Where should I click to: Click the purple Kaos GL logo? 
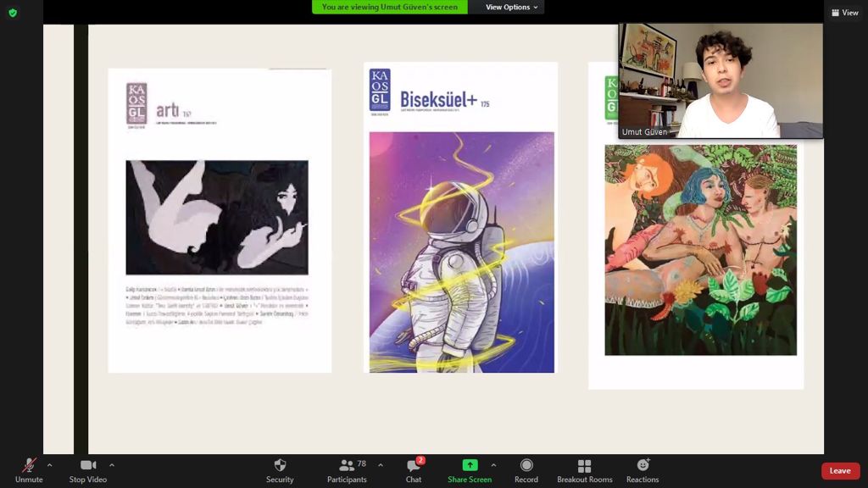pos(136,104)
